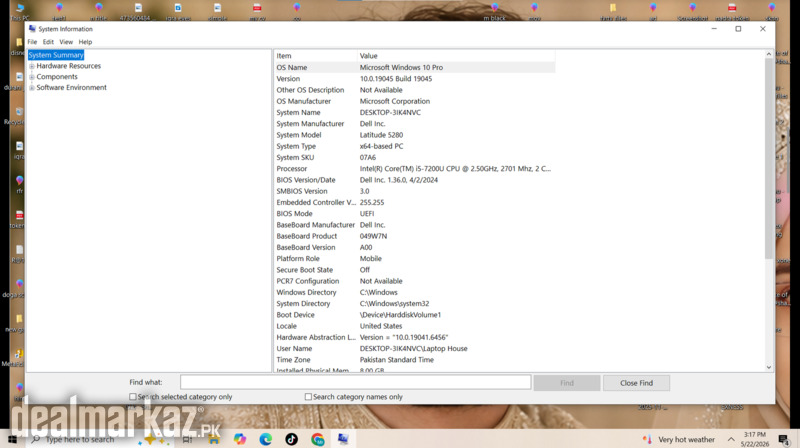Viewport: 800px width, 448px height.
Task: Select the Other OS Description row
Action: click(x=414, y=90)
